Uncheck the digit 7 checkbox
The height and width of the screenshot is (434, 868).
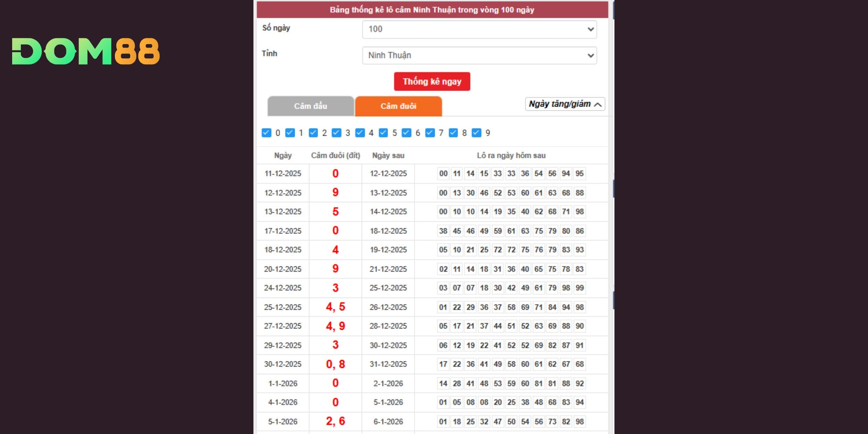pos(430,132)
